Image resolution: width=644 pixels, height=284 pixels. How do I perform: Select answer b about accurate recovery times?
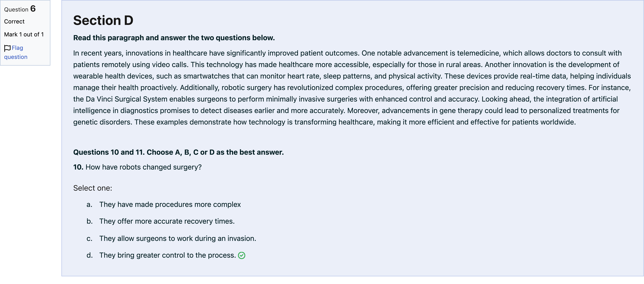click(x=167, y=221)
